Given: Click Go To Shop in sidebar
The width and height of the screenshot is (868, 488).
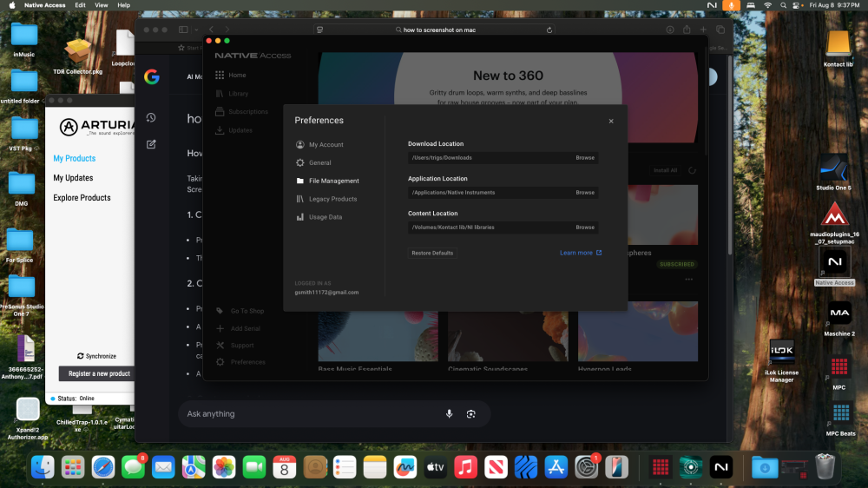Looking at the screenshot, I should click(x=240, y=312).
